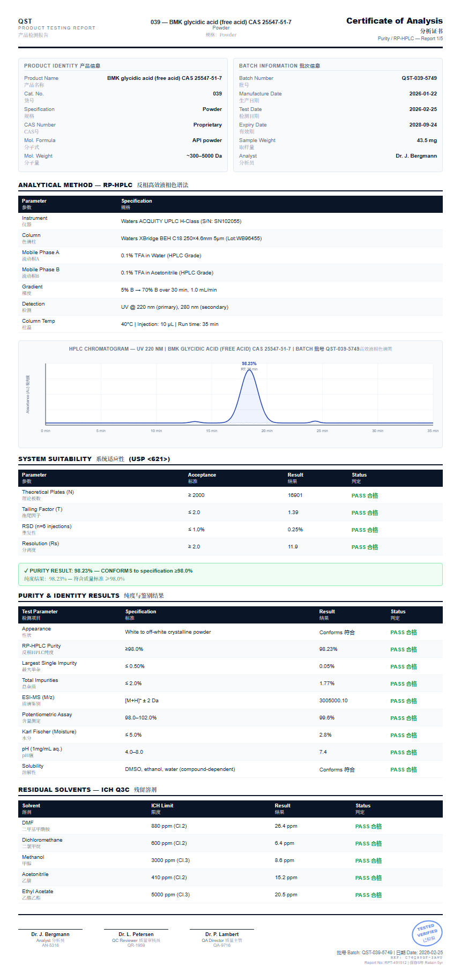Click "Conforms 符合" in Solubility row
Screen dimensions: 461x980
coord(337,769)
